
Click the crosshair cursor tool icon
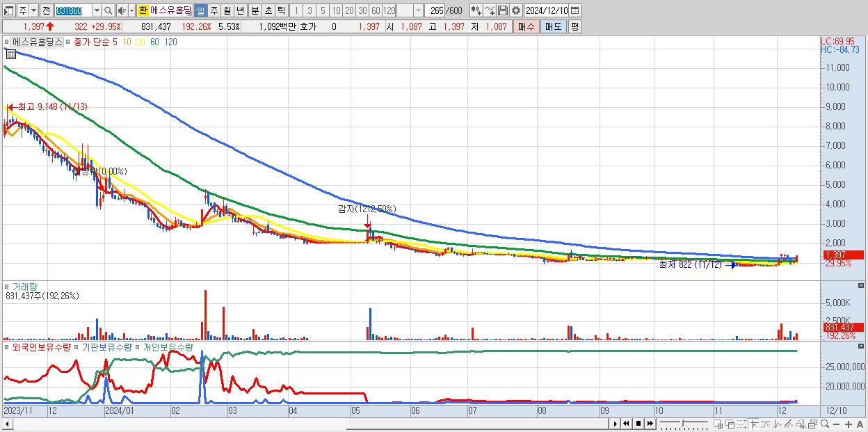click(x=754, y=424)
